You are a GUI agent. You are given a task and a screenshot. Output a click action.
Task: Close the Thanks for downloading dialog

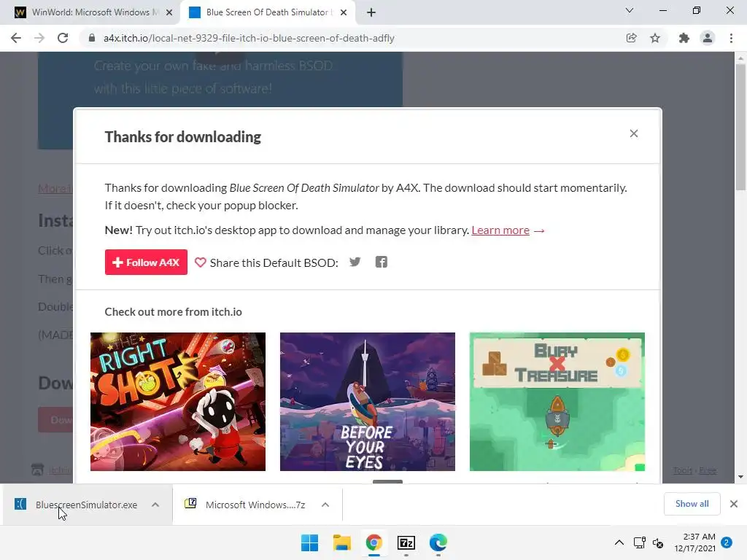pyautogui.click(x=634, y=133)
